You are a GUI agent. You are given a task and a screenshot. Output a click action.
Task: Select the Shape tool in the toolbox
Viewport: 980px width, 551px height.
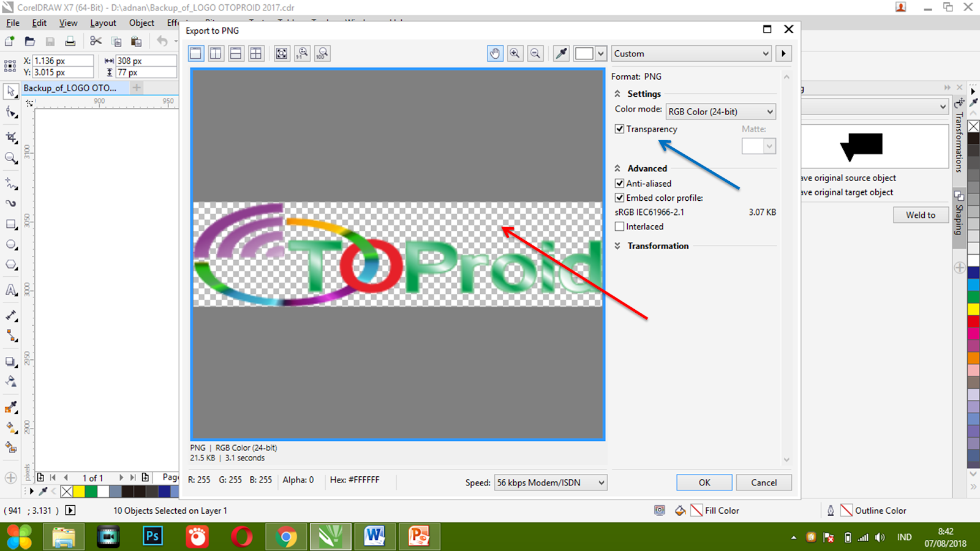click(11, 113)
